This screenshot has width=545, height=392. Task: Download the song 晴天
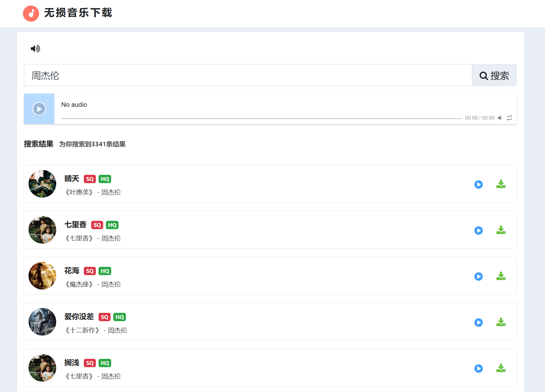click(x=501, y=184)
